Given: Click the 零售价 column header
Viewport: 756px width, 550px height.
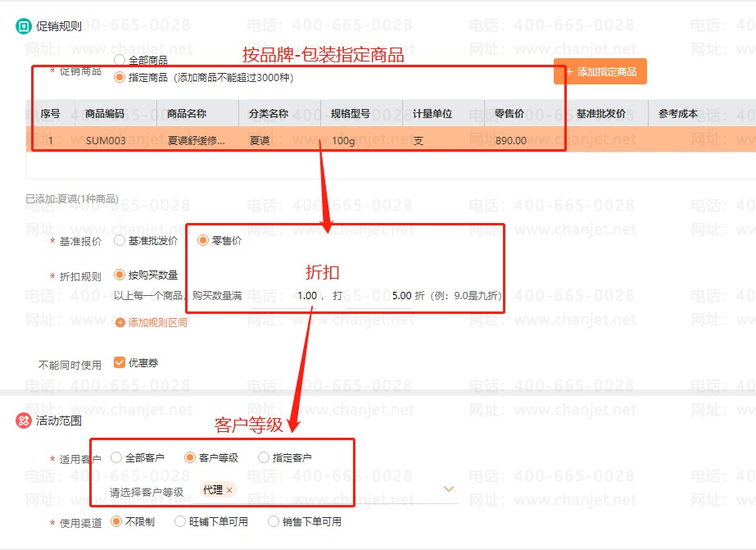Looking at the screenshot, I should pyautogui.click(x=526, y=114).
